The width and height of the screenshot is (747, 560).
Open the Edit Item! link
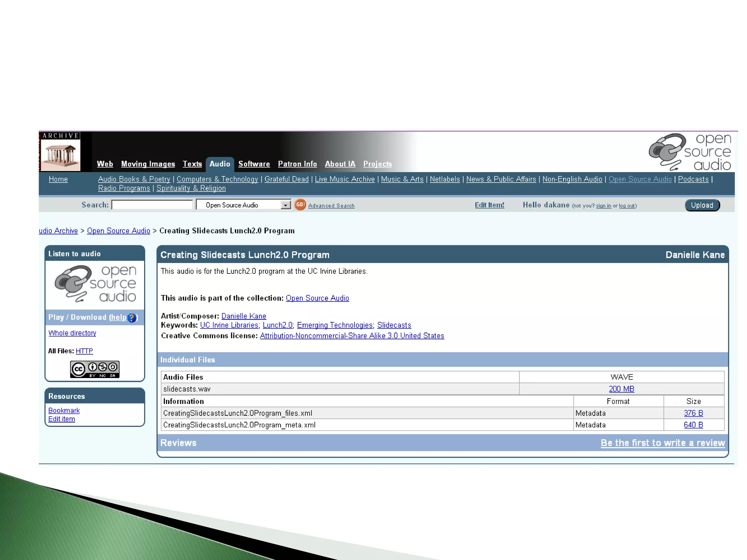(489, 205)
